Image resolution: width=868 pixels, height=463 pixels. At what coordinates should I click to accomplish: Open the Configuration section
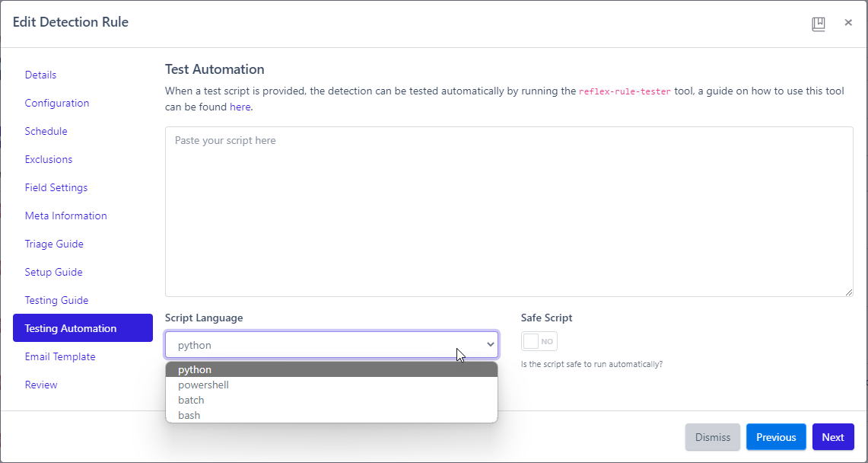[x=56, y=103]
